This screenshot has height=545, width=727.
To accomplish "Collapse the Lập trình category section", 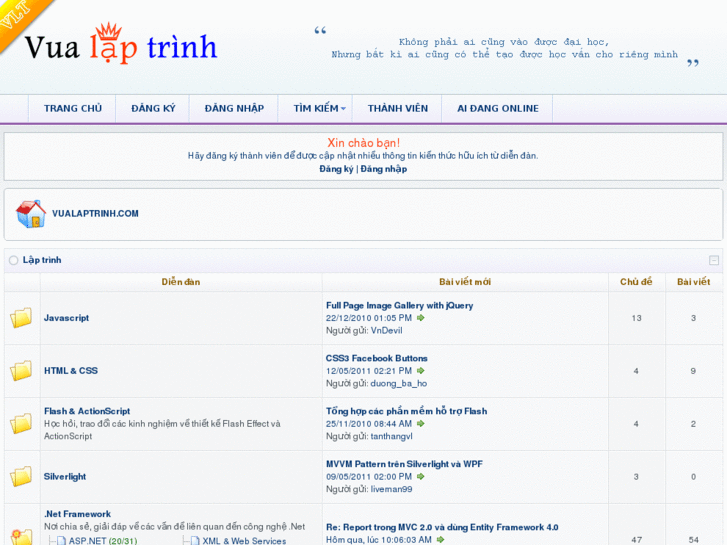I will tap(714, 260).
